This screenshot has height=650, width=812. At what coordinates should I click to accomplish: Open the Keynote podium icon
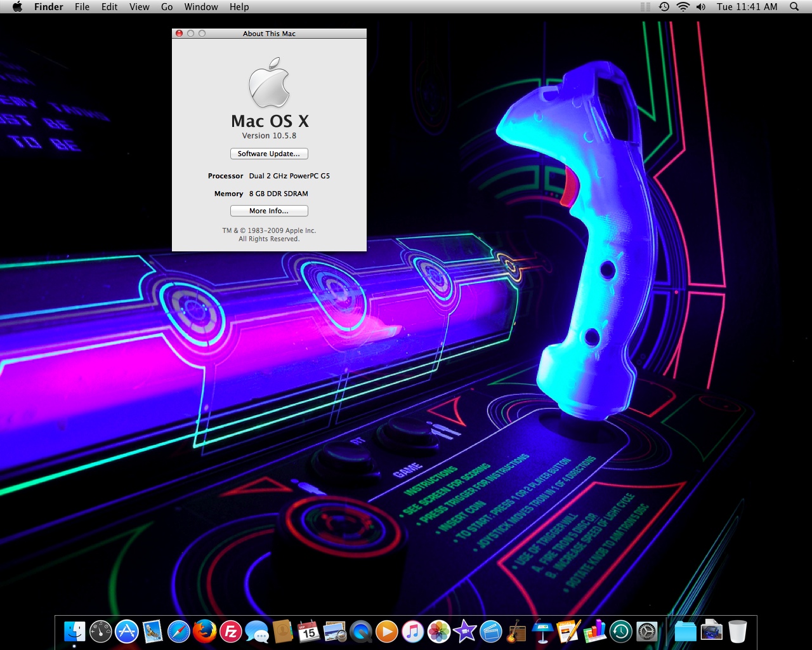coord(542,632)
